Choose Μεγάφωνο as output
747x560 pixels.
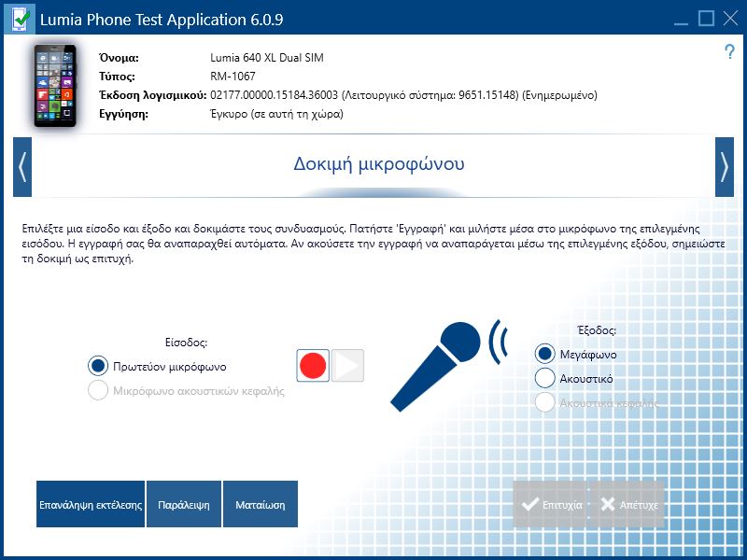pos(545,354)
